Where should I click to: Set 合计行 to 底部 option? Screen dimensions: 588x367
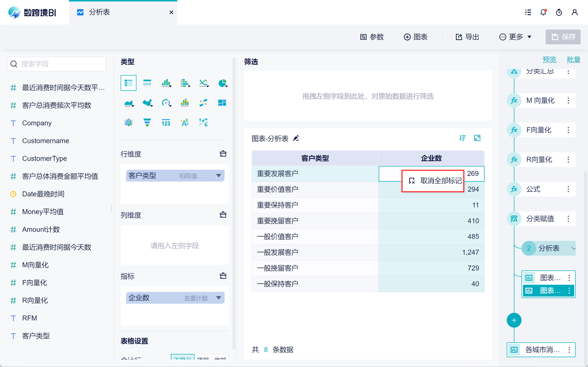[220, 358]
